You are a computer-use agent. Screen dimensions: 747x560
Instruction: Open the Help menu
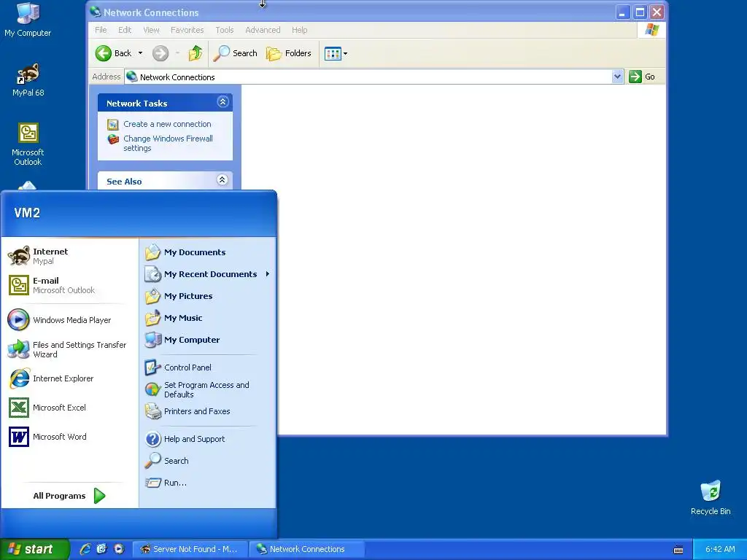click(300, 30)
